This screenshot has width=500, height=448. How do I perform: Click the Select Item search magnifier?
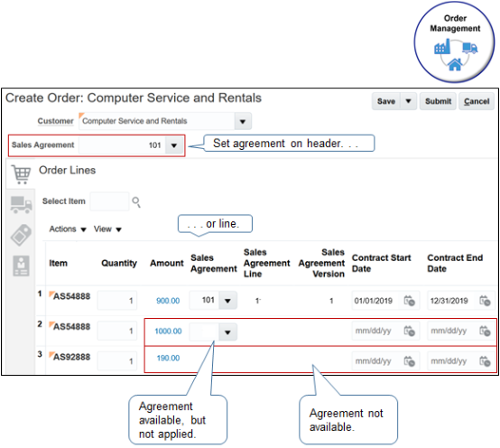[136, 202]
